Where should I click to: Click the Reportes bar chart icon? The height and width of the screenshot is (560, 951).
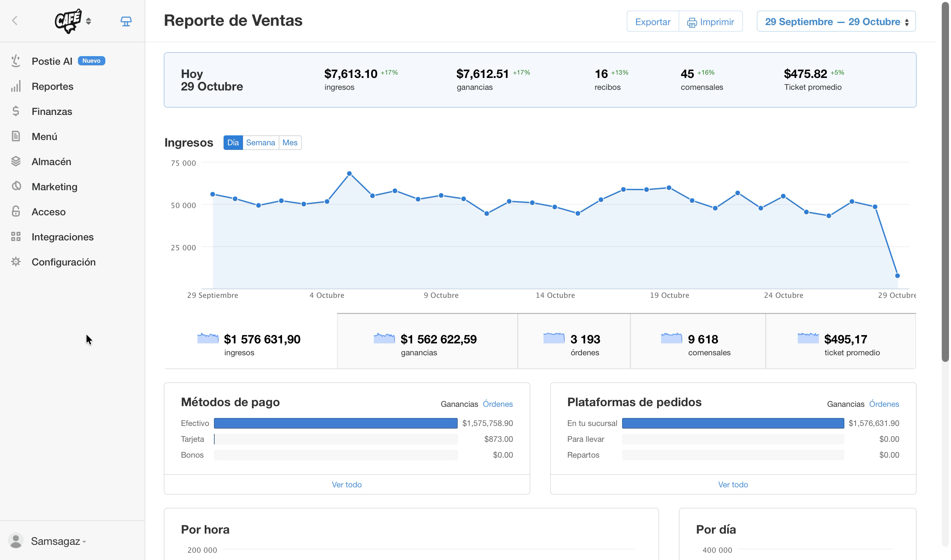[16, 86]
